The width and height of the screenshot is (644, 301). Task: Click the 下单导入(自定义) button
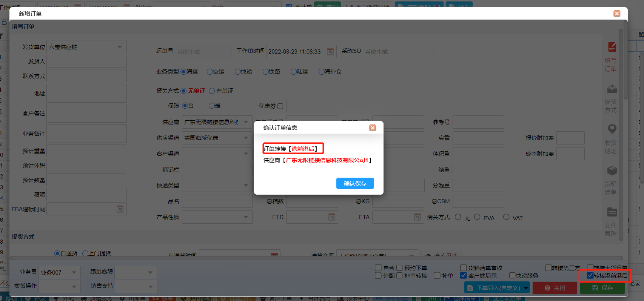tap(494, 288)
